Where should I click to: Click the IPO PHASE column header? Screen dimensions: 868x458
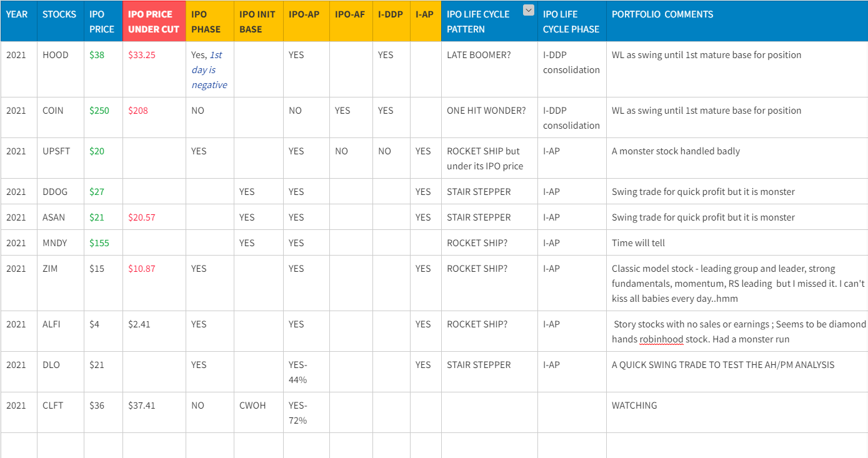click(209, 21)
